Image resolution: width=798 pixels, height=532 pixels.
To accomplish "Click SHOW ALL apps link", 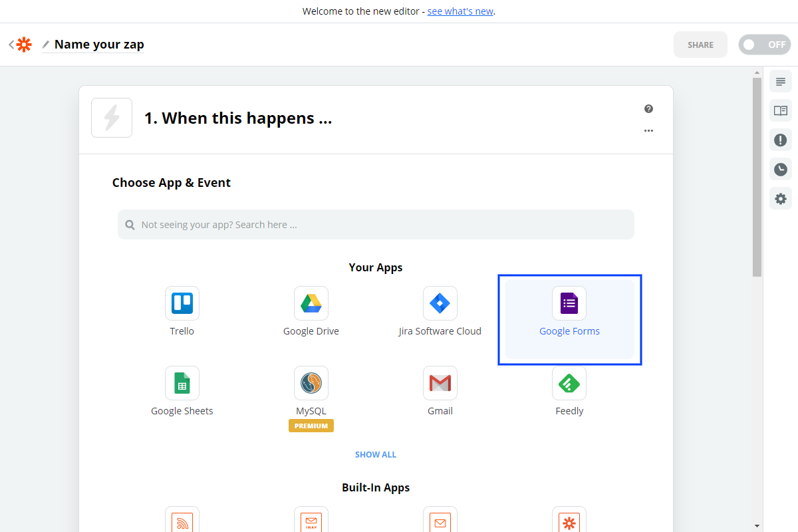I will pos(376,455).
